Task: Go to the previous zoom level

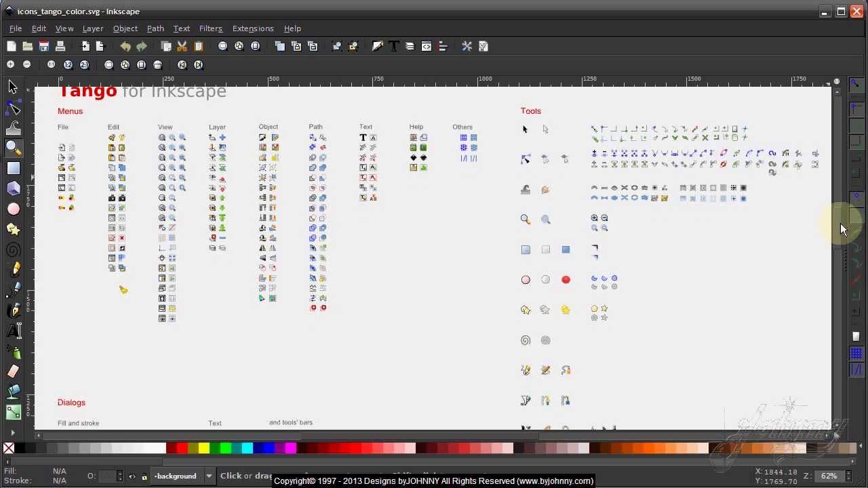Action: [182, 64]
